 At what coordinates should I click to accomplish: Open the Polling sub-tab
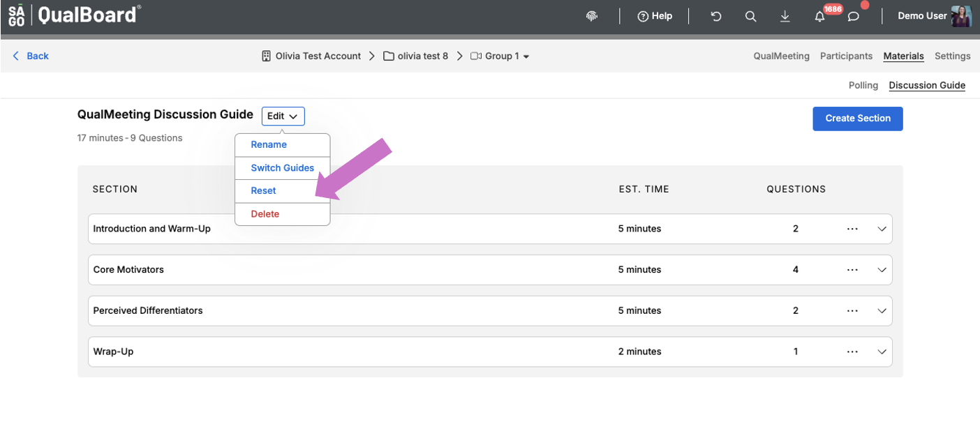point(863,85)
